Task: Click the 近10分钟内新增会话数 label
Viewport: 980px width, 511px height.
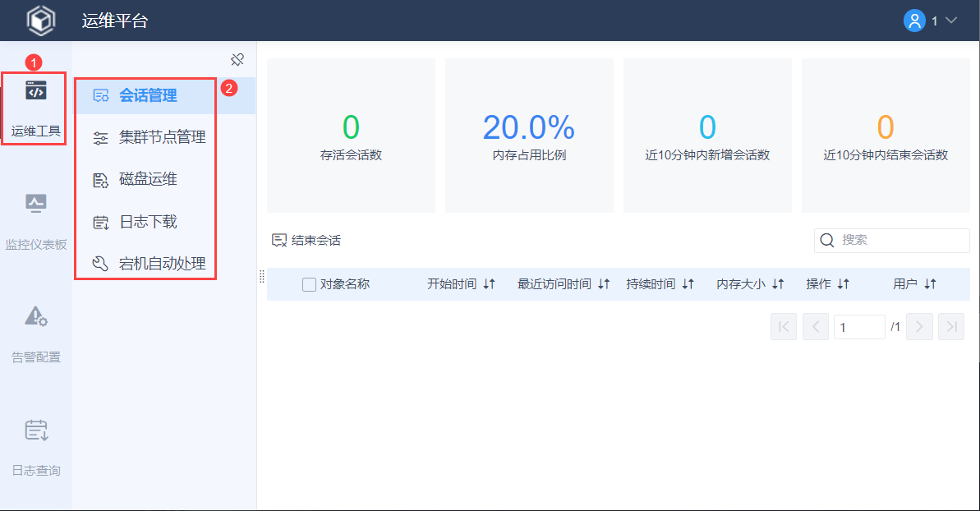Action: pos(707,155)
